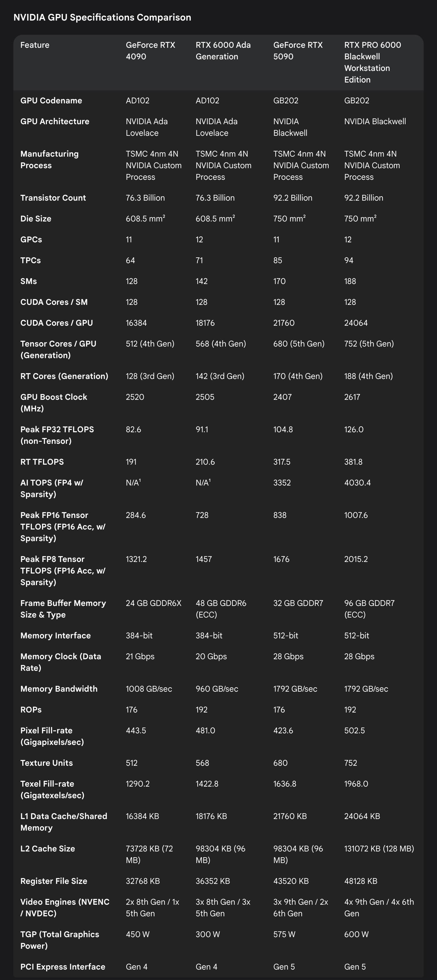Select the "Texture Units" row label
Viewport: 437px width, 980px height.
pos(46,763)
